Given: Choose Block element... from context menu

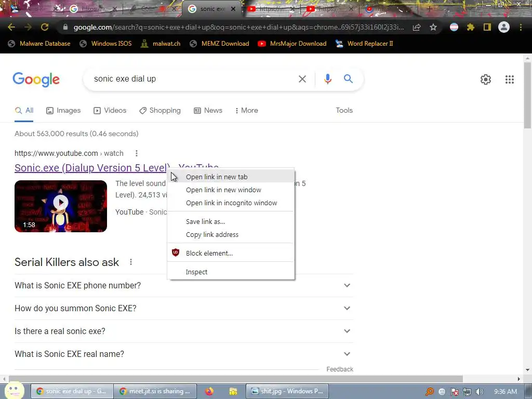Looking at the screenshot, I should (231, 253).
